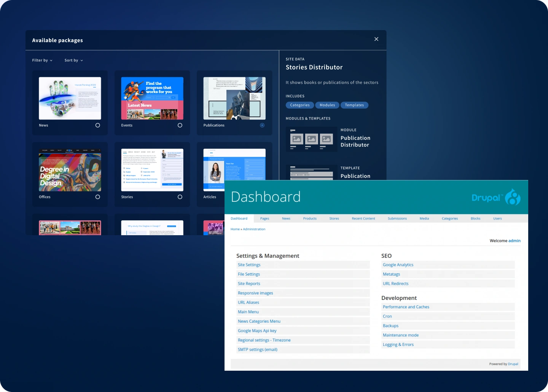Expand the Stories package selection circle

click(180, 197)
